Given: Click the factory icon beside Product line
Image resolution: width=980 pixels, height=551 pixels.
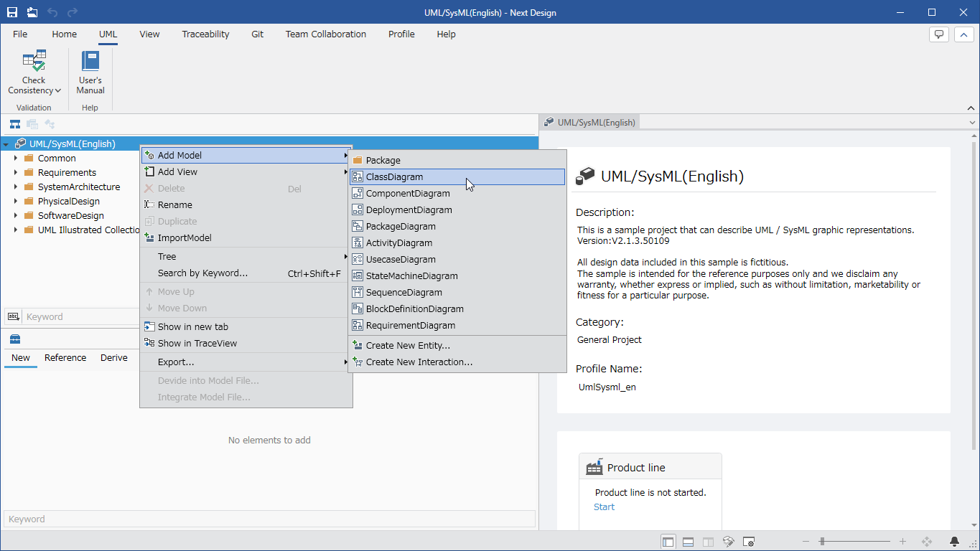Looking at the screenshot, I should pos(594,467).
